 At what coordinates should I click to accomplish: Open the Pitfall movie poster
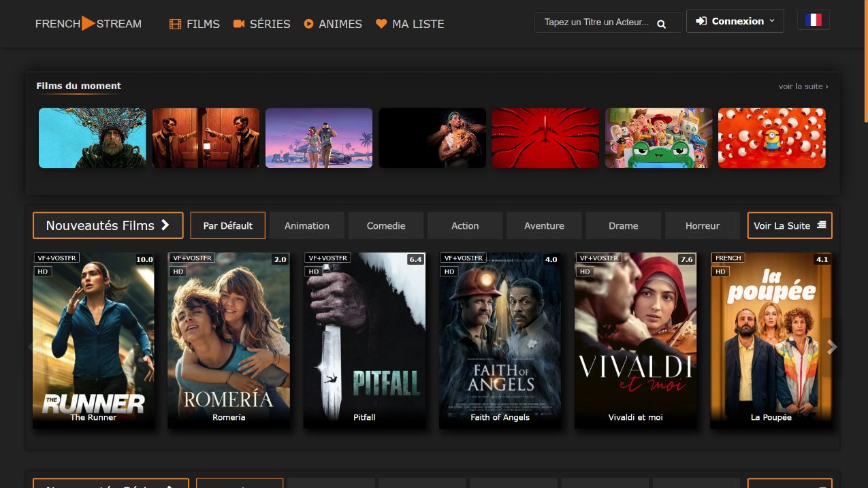(x=364, y=340)
